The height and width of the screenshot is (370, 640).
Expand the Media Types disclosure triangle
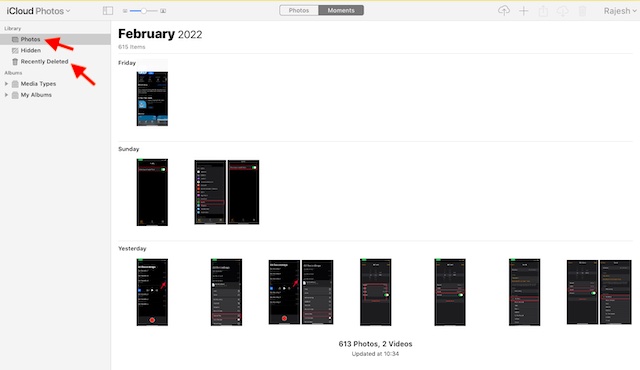pyautogui.click(x=6, y=84)
